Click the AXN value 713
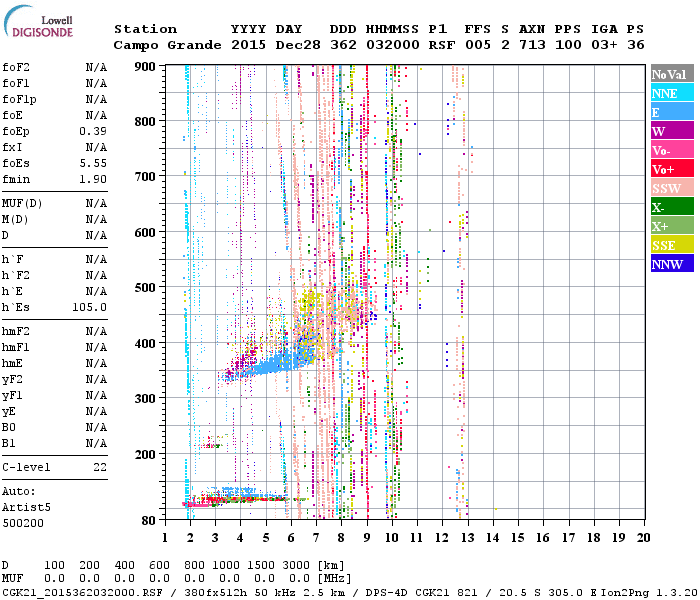The image size is (700, 600). (532, 45)
